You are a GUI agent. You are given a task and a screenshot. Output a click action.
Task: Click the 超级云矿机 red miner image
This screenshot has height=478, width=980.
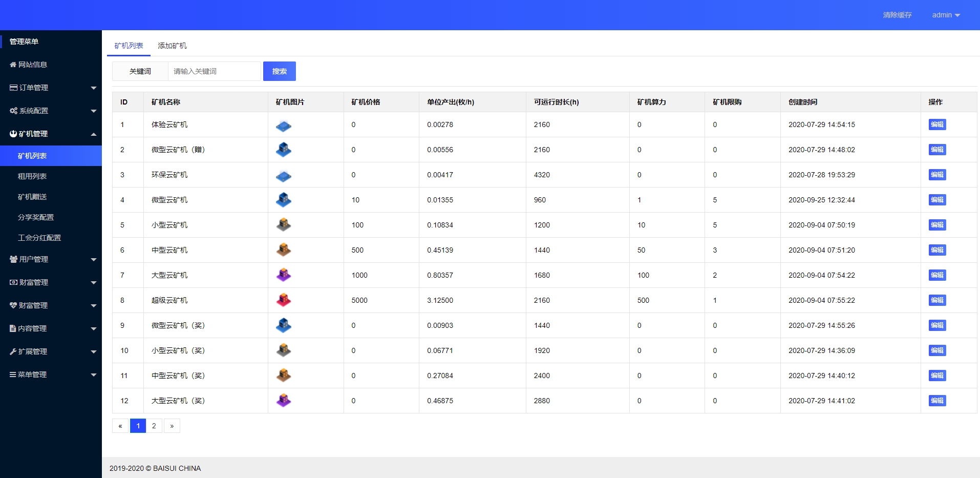(284, 300)
